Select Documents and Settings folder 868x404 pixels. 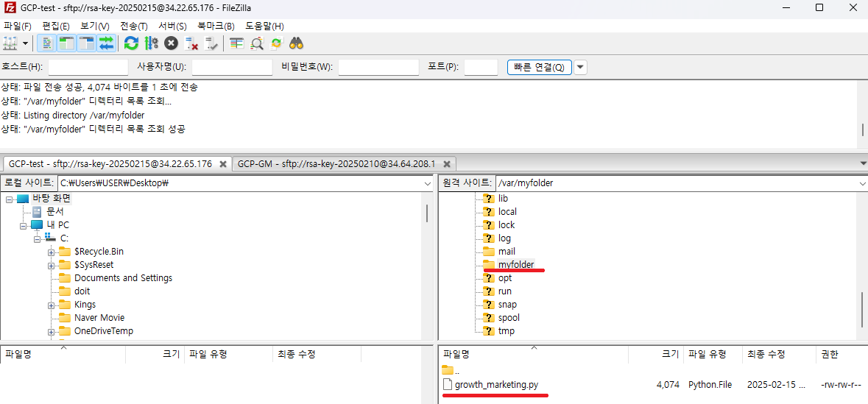point(123,278)
